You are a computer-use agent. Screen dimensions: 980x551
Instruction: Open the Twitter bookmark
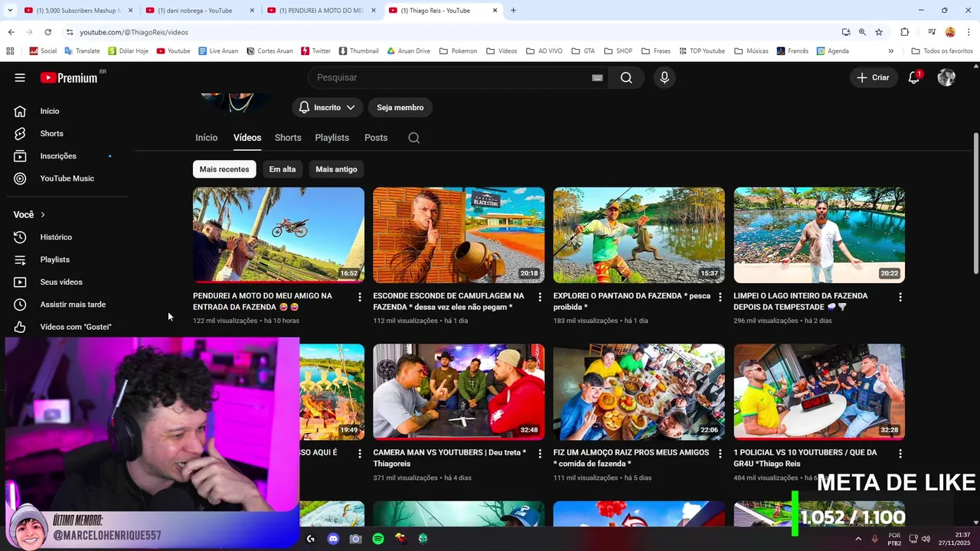click(x=315, y=51)
